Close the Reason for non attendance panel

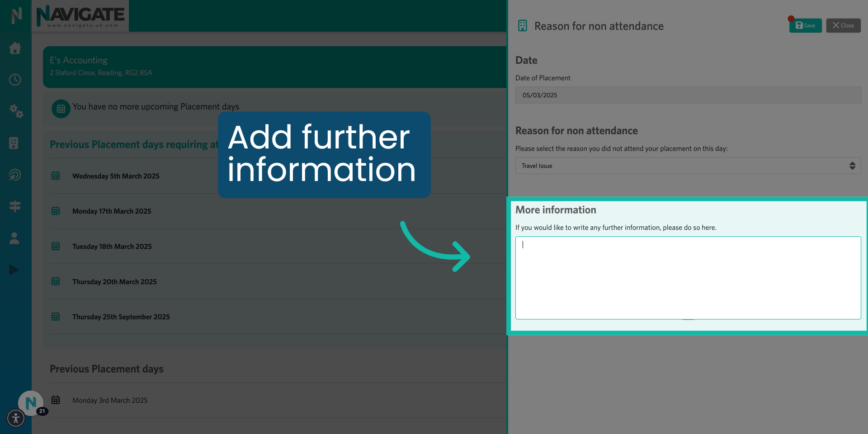tap(843, 25)
